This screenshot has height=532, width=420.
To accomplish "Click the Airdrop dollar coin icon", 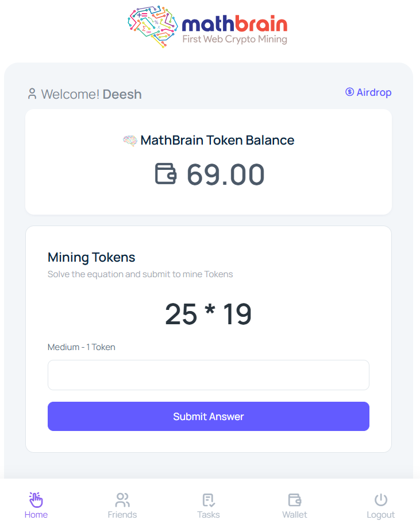I will point(348,92).
